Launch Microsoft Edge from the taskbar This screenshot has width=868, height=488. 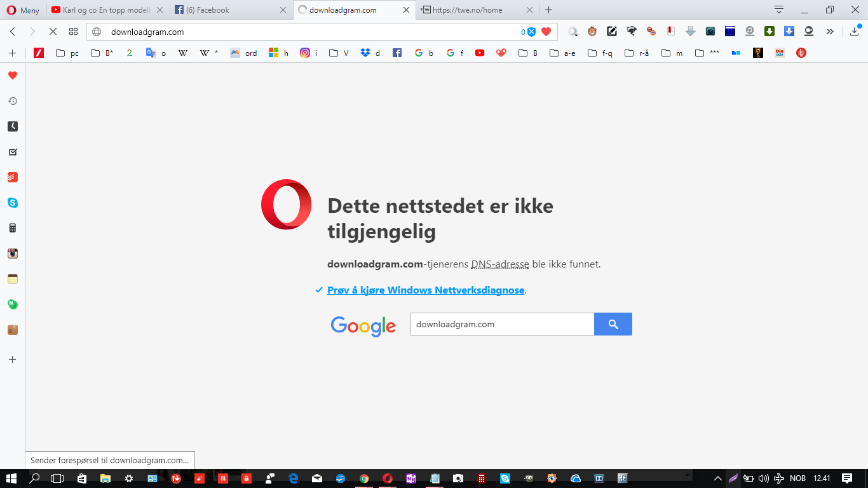(x=294, y=478)
